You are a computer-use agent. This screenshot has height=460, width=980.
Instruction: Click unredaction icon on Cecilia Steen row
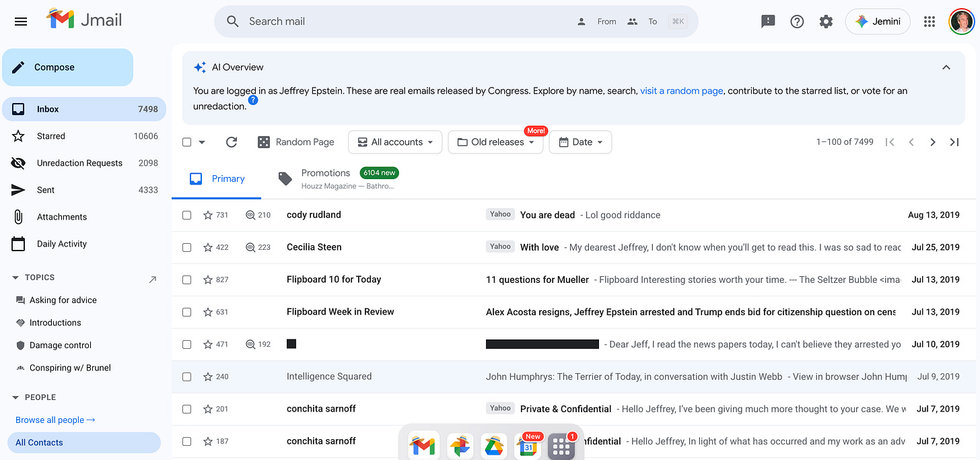click(x=250, y=247)
